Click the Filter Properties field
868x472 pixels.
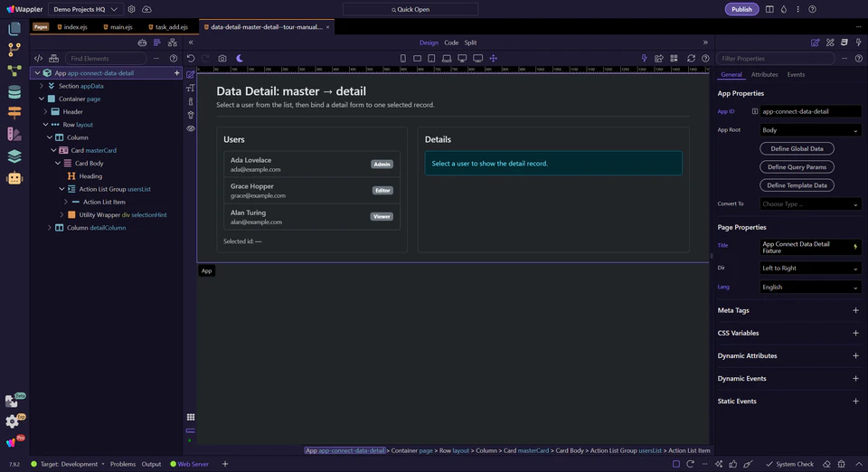point(775,58)
